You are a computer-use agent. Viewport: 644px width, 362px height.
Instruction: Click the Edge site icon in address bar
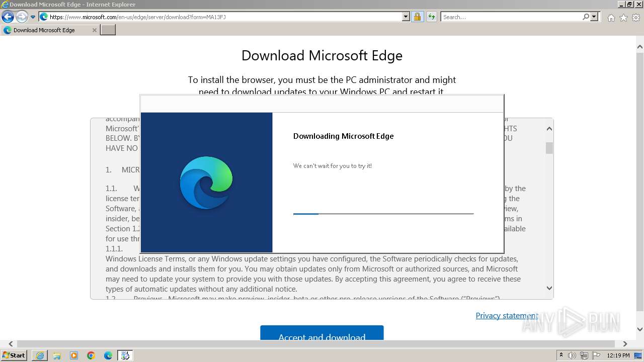click(44, 17)
